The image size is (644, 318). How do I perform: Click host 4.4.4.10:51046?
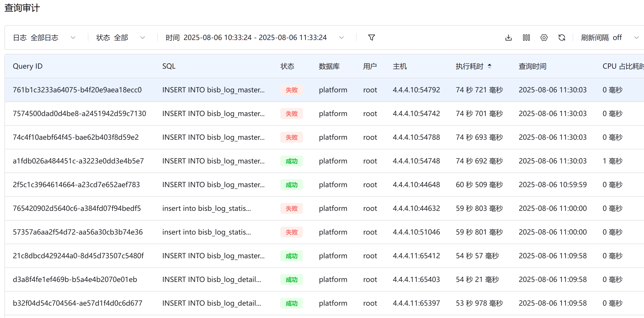(416, 232)
